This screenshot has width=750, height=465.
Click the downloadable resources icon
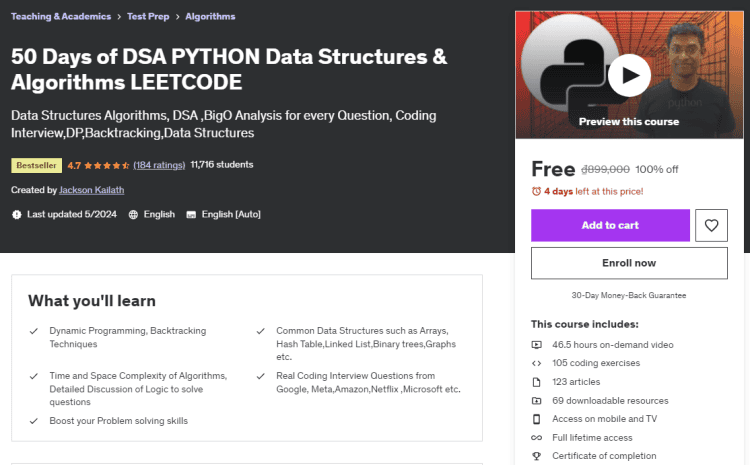tap(537, 400)
